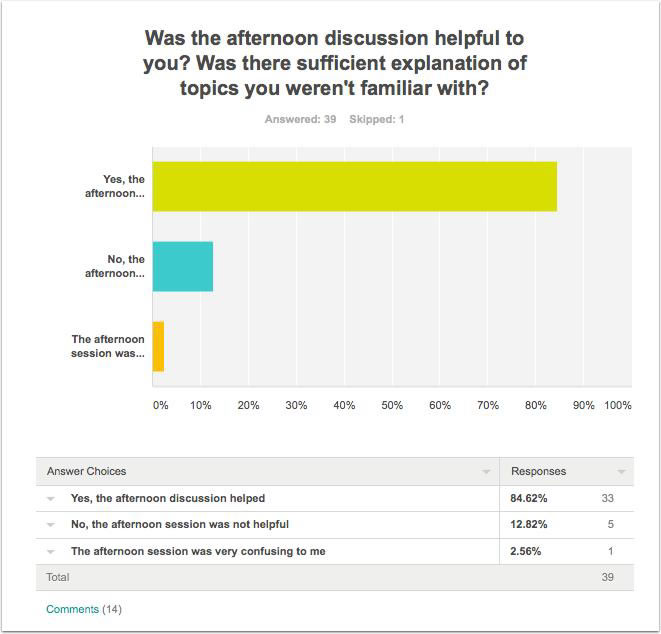Image resolution: width=661 pixels, height=634 pixels.
Task: Click the 2.56% response value
Action: point(525,551)
